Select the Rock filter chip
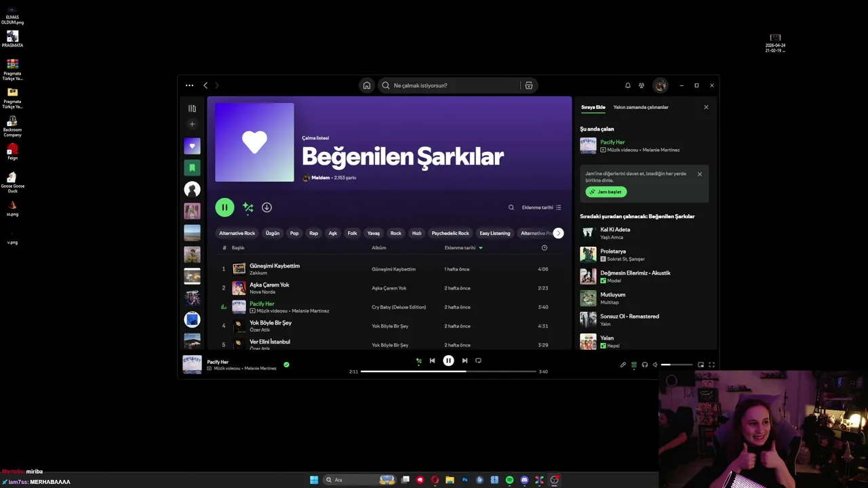Screen dimensions: 868x488 pos(396,233)
